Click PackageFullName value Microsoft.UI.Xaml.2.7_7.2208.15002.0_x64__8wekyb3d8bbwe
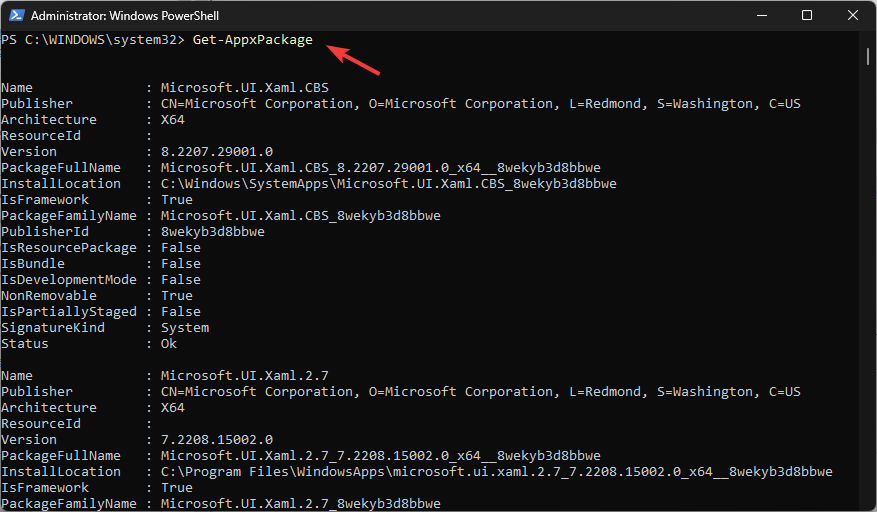 click(x=380, y=456)
